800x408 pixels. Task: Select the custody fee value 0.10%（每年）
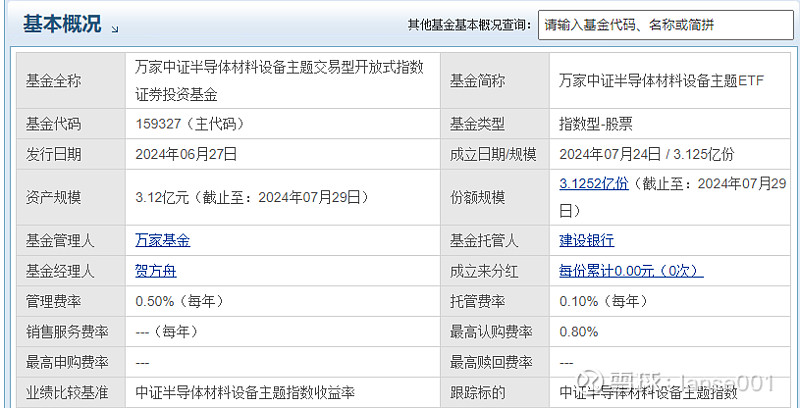(604, 301)
